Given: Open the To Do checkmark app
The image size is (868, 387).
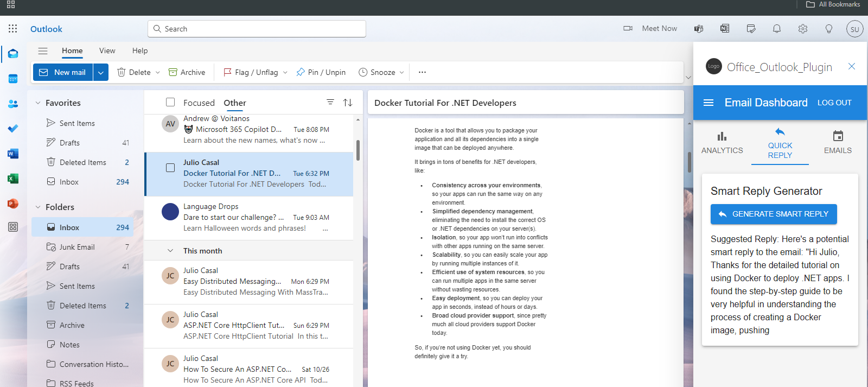Looking at the screenshot, I should 13,129.
